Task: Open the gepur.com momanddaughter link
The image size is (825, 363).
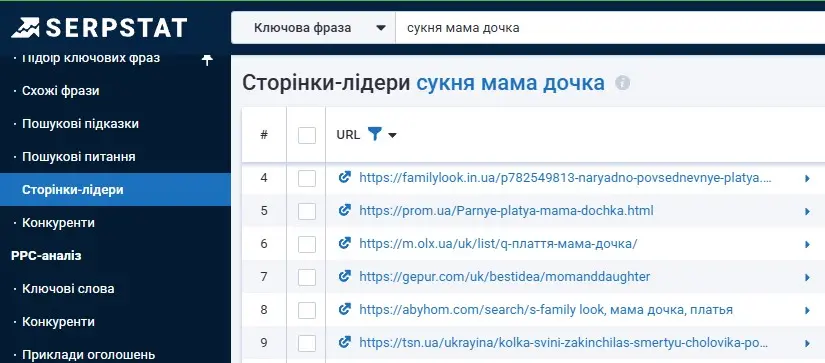Action: click(505, 276)
